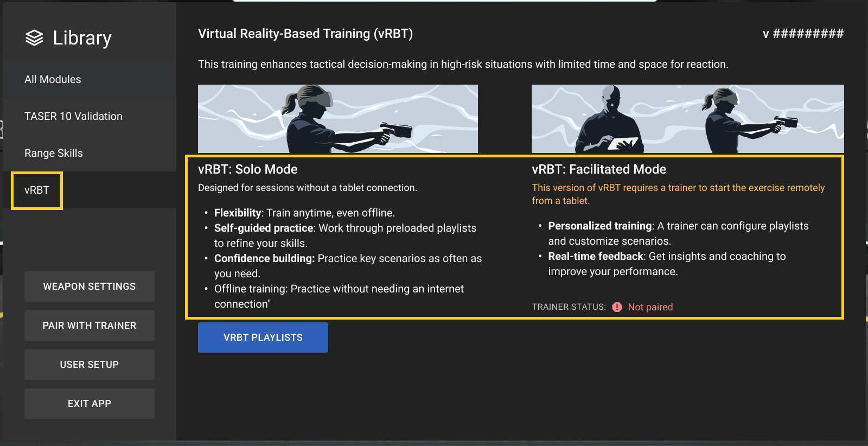868x446 pixels.
Task: Click the Facilitated Mode illustration thumbnail
Action: [687, 119]
